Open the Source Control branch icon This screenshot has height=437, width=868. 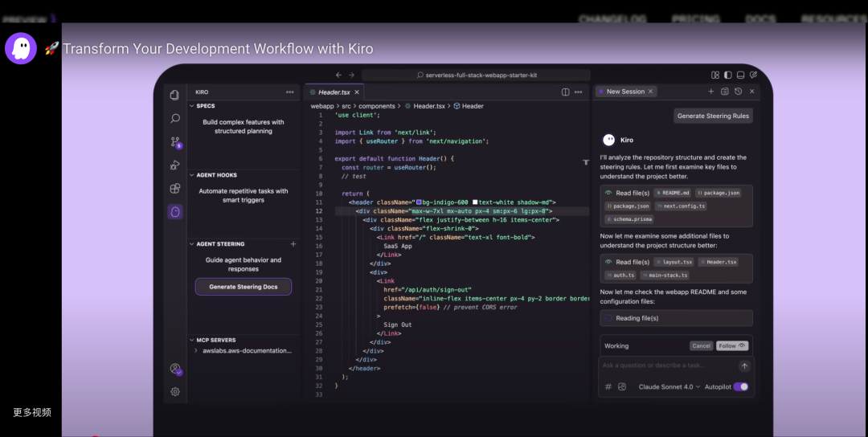(175, 142)
